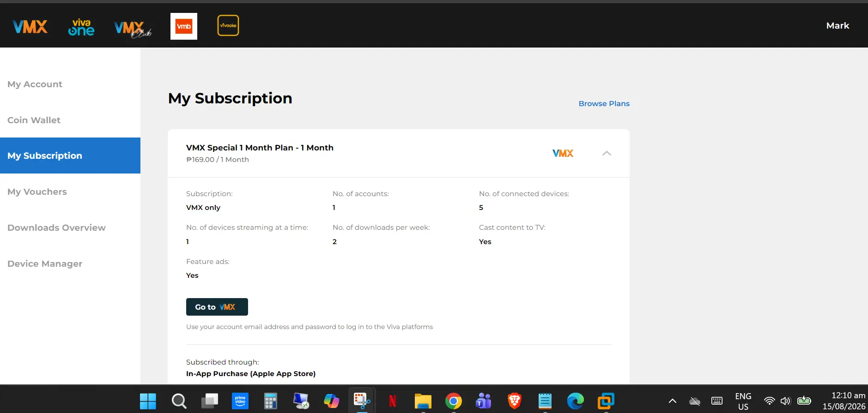This screenshot has height=413, width=868.
Task: Open Microsoft Teams in taskbar
Action: pyautogui.click(x=484, y=401)
